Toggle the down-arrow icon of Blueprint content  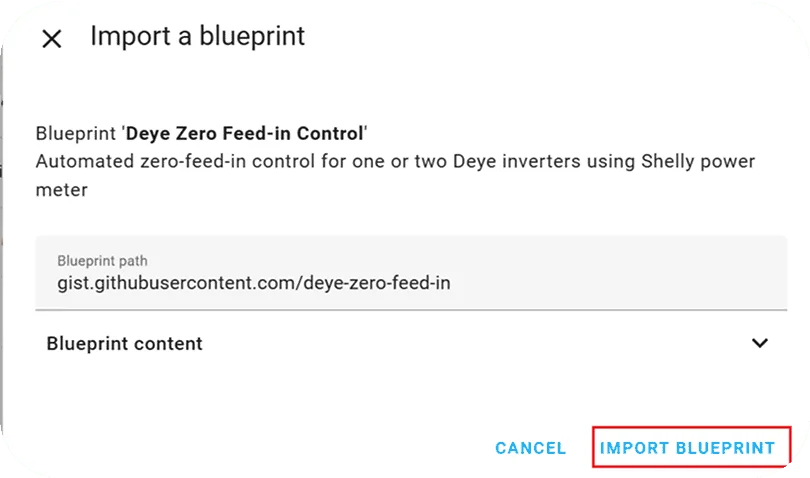click(760, 343)
